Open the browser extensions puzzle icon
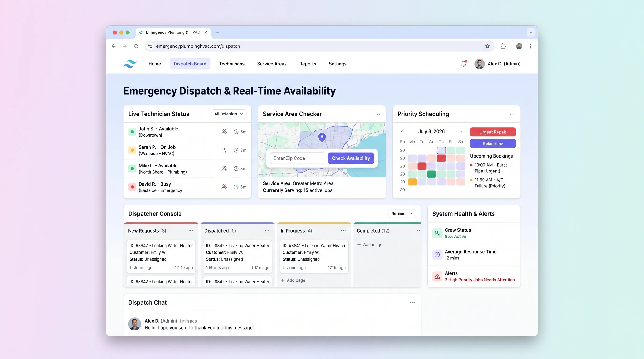The height and width of the screenshot is (359, 644). pos(503,46)
